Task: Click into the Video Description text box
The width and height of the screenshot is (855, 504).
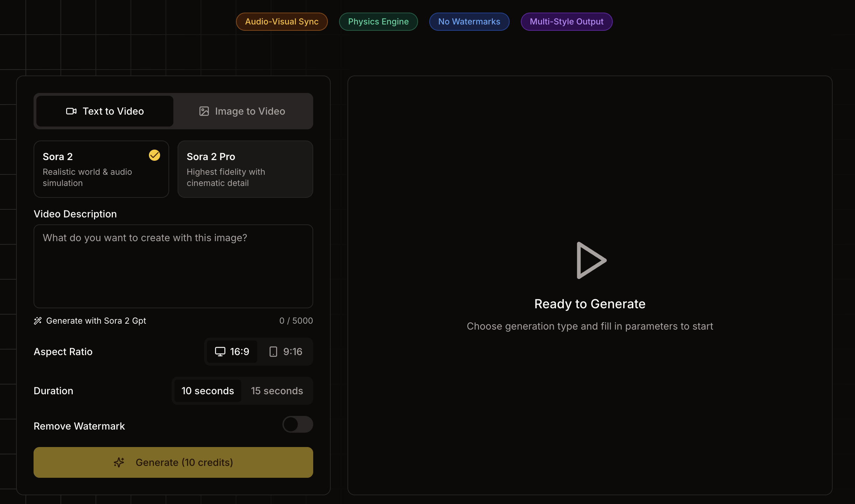Action: point(173,266)
